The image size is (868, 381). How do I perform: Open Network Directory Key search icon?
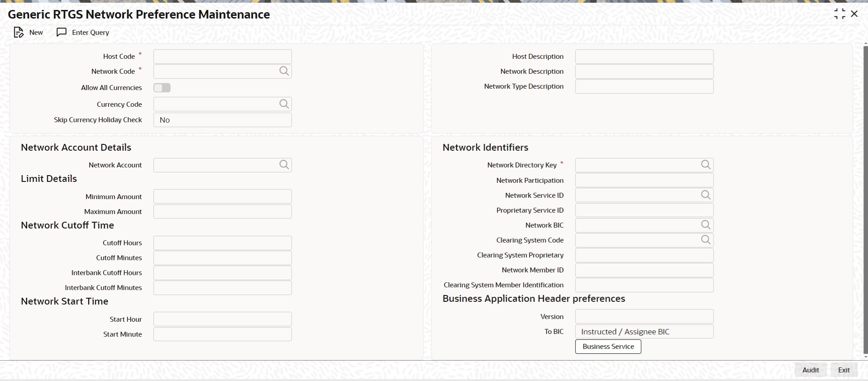coord(706,165)
